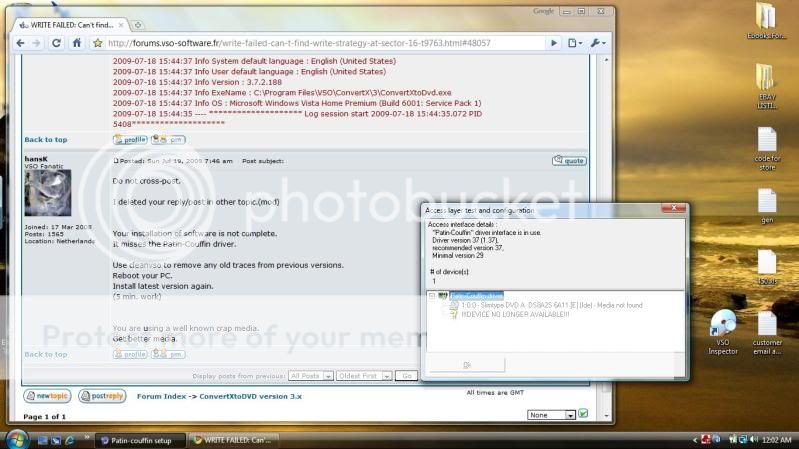Screen dimensions: 799x449
Task: Open the VSO Inspector desktop icon
Action: click(722, 325)
